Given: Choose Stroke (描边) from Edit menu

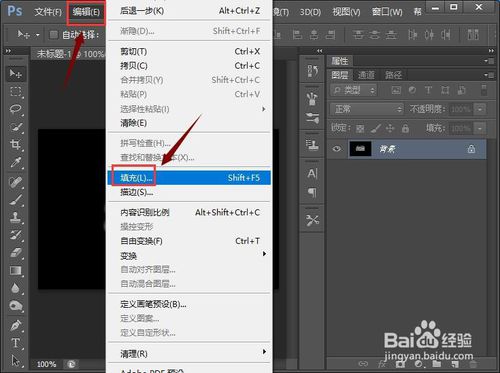Looking at the screenshot, I should pyautogui.click(x=189, y=192).
